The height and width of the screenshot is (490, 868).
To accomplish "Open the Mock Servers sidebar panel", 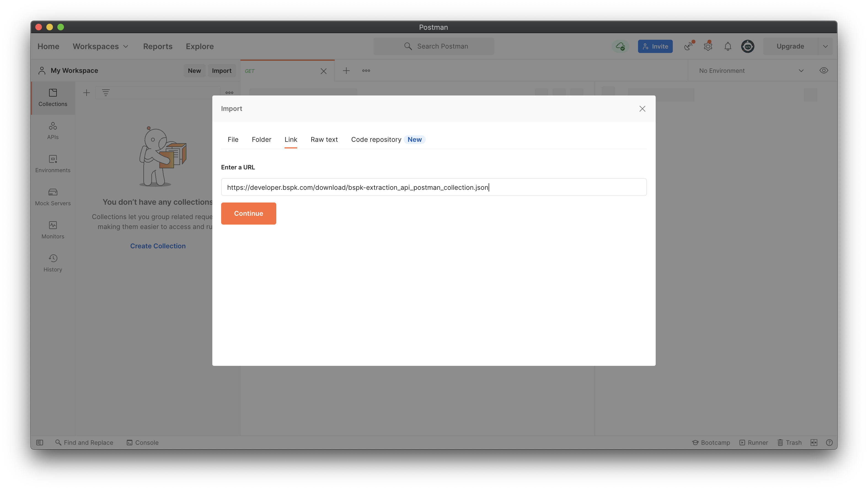I will point(53,197).
